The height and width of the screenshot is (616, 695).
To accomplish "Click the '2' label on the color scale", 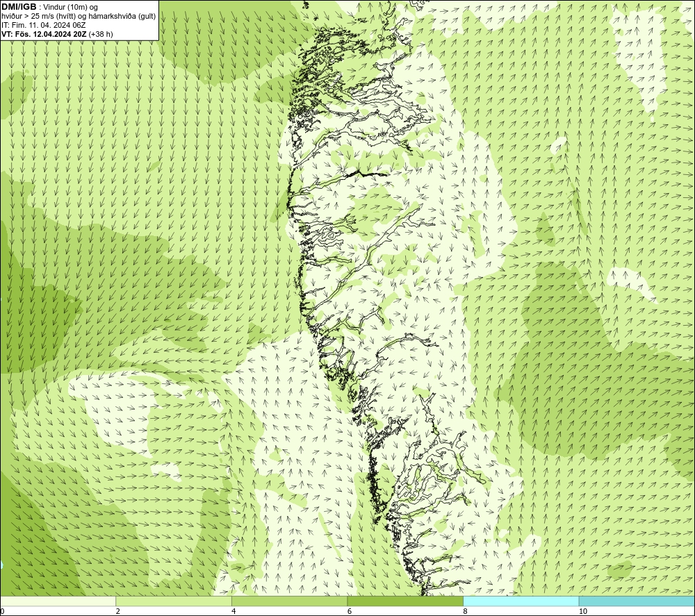I will point(118,612).
